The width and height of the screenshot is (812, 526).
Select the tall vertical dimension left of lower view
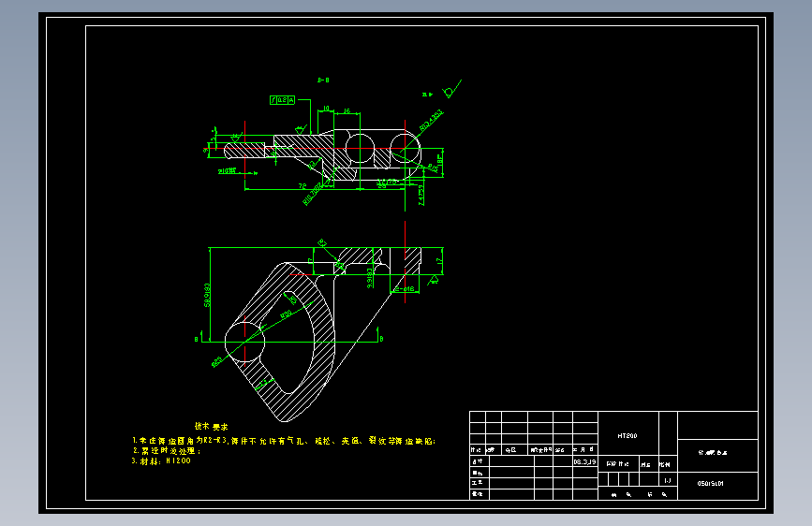(208, 295)
